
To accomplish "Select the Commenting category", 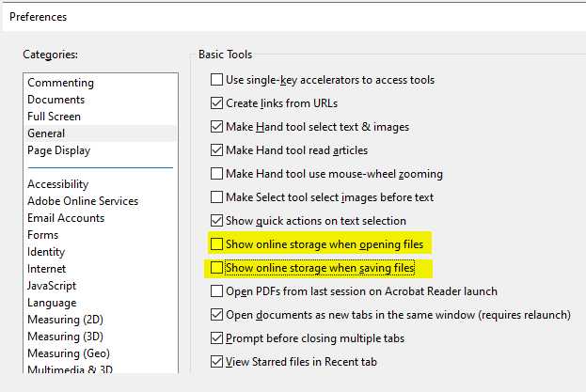I will pyautogui.click(x=60, y=83).
